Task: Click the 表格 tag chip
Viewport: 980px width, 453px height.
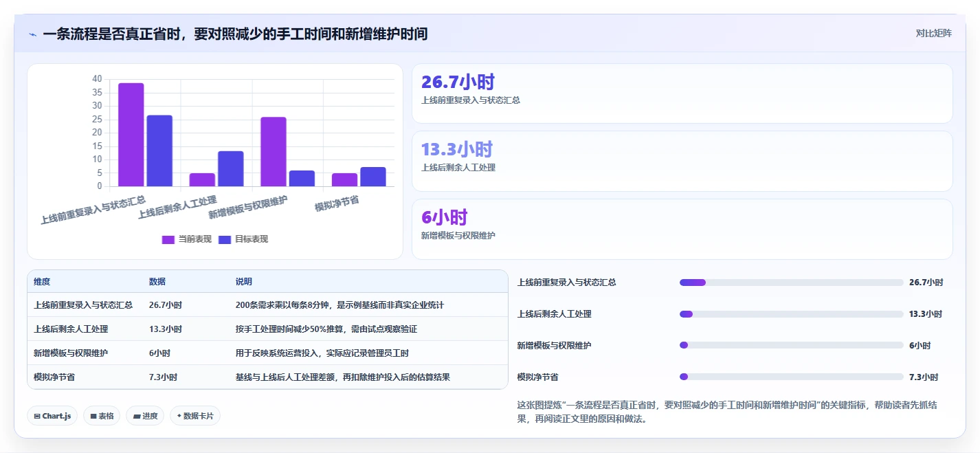Action: pos(102,416)
